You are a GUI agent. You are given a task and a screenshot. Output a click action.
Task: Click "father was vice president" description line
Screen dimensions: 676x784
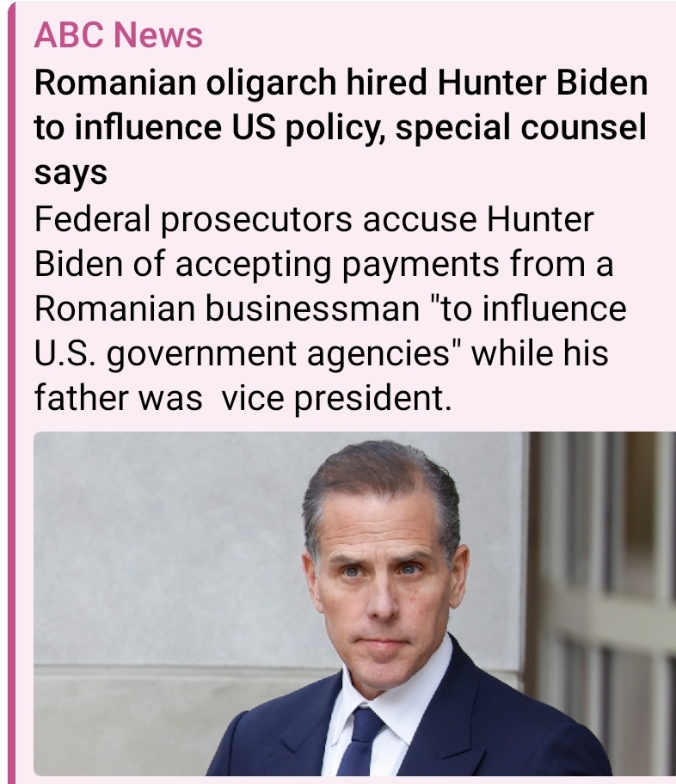(243, 398)
